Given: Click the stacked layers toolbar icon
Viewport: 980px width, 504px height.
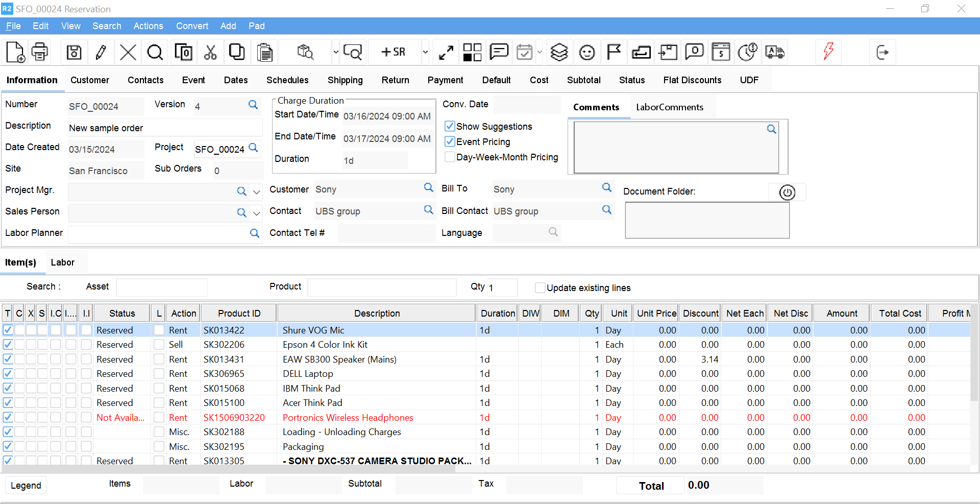Looking at the screenshot, I should [x=559, y=52].
